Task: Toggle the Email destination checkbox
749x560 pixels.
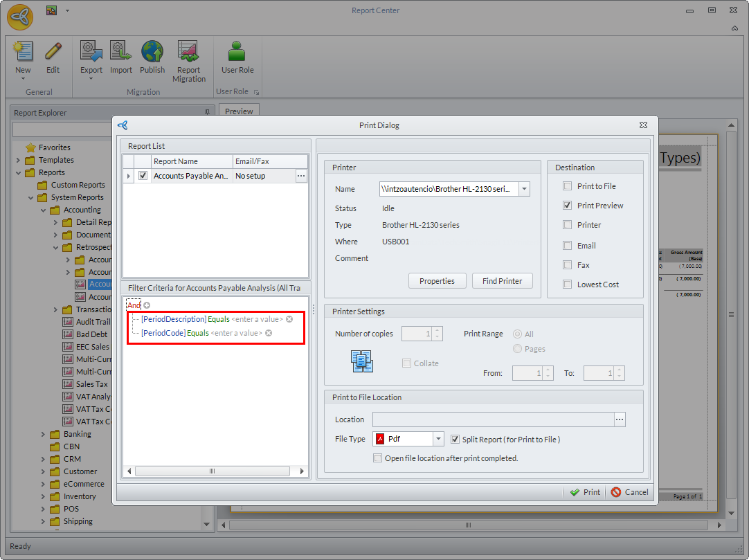Action: (568, 246)
